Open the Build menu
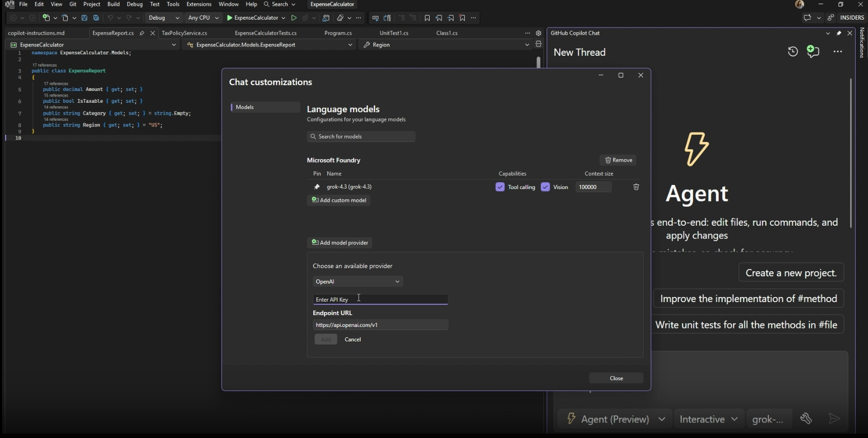Viewport: 868px width, 438px height. tap(114, 4)
